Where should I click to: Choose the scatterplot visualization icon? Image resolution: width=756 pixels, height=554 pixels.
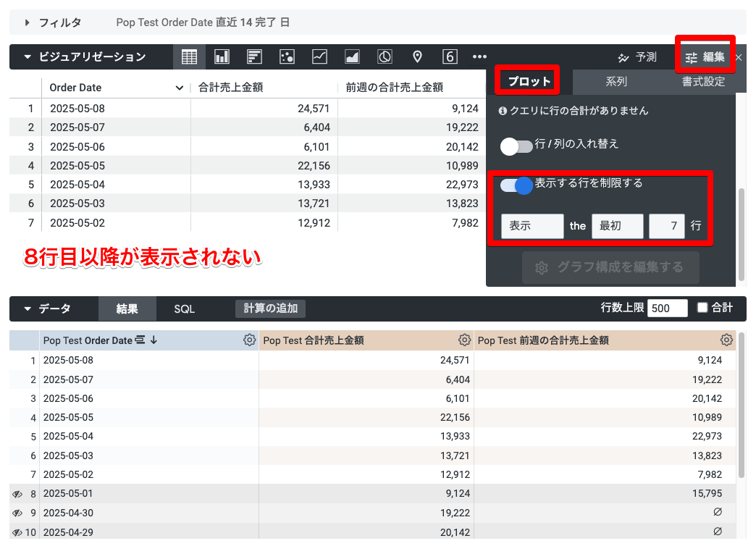[x=287, y=56]
